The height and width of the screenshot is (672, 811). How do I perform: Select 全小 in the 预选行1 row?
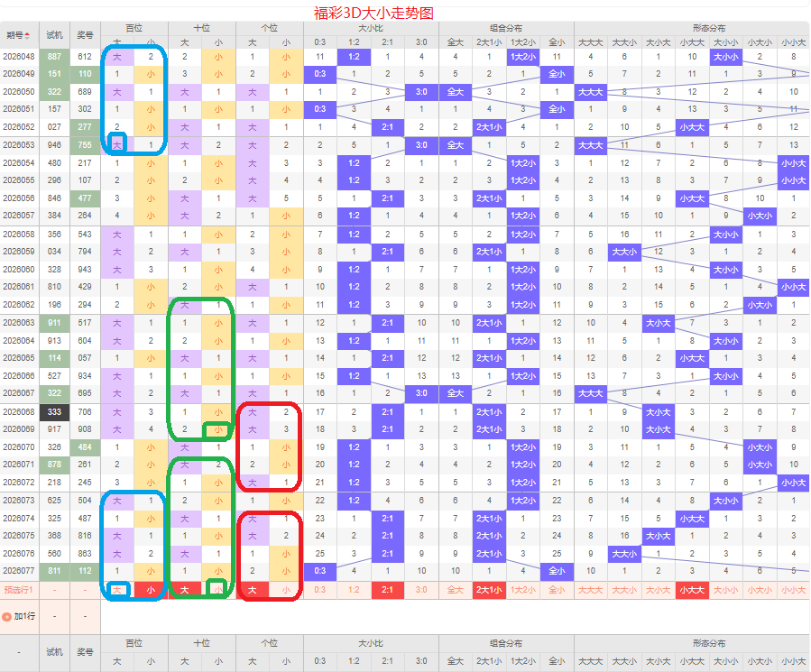coord(557,590)
